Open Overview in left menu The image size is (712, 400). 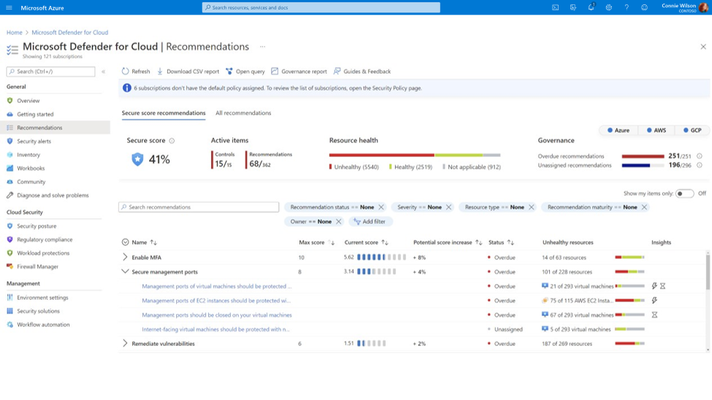(x=28, y=101)
